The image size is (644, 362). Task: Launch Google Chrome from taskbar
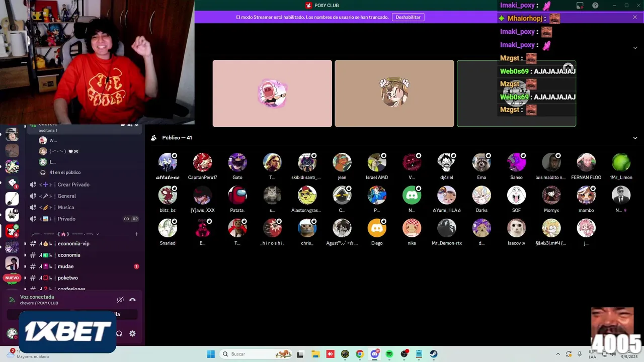tap(360, 354)
